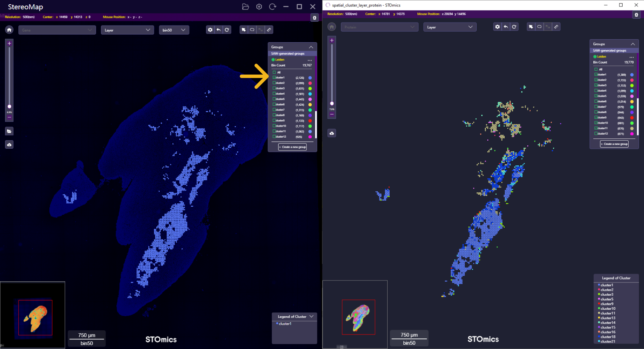Select the eraser tool in right window toolbar
644x349 pixels.
(556, 27)
